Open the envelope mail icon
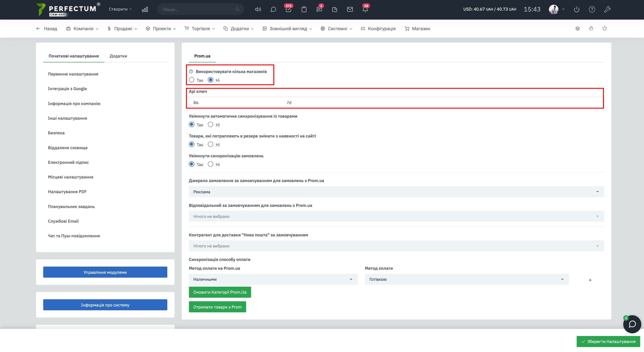This screenshot has height=352, width=644. (350, 9)
